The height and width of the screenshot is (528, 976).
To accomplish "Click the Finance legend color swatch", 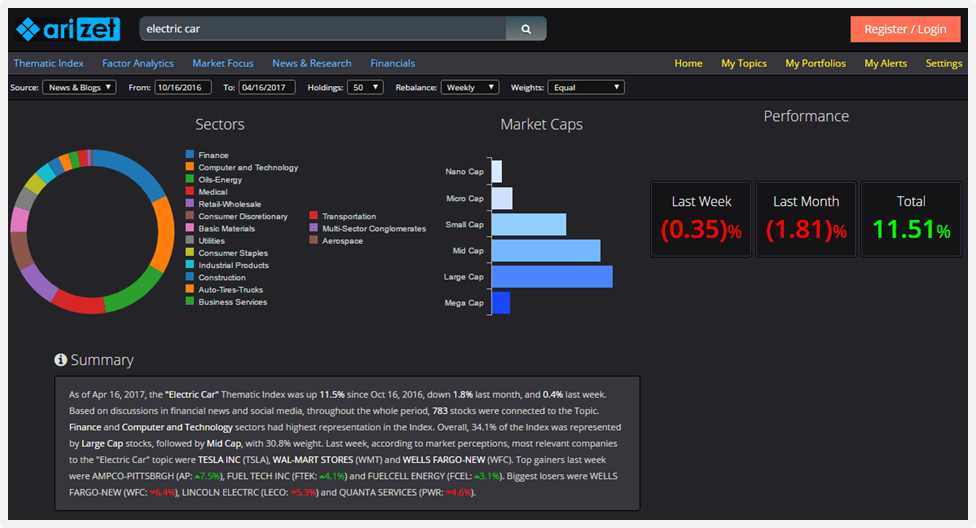I will coord(190,154).
